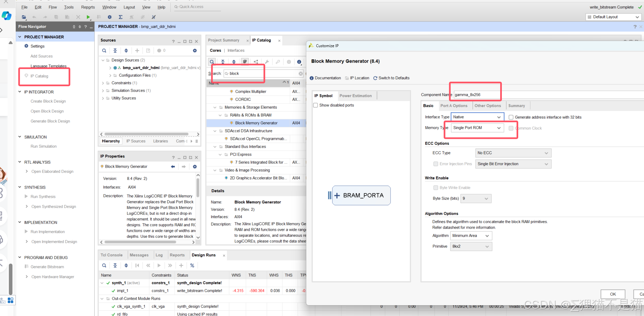Click the open project folder toolbar icon
The image size is (644, 316).
24,17
